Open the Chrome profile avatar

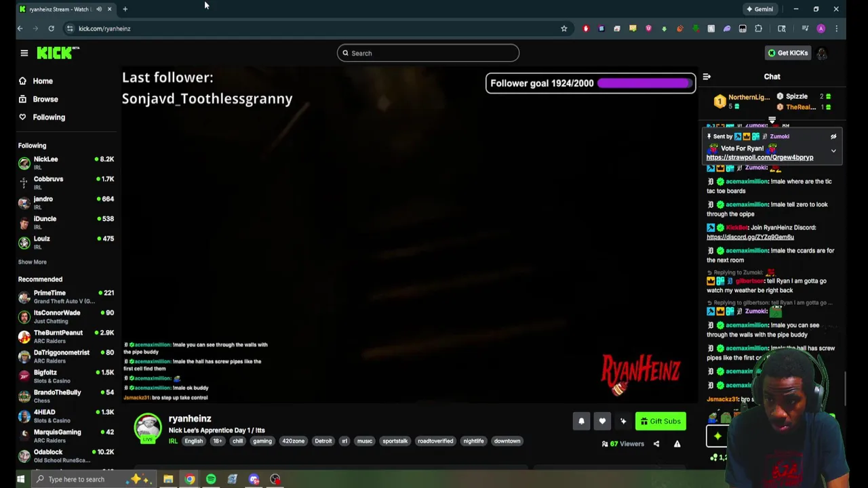pos(821,28)
